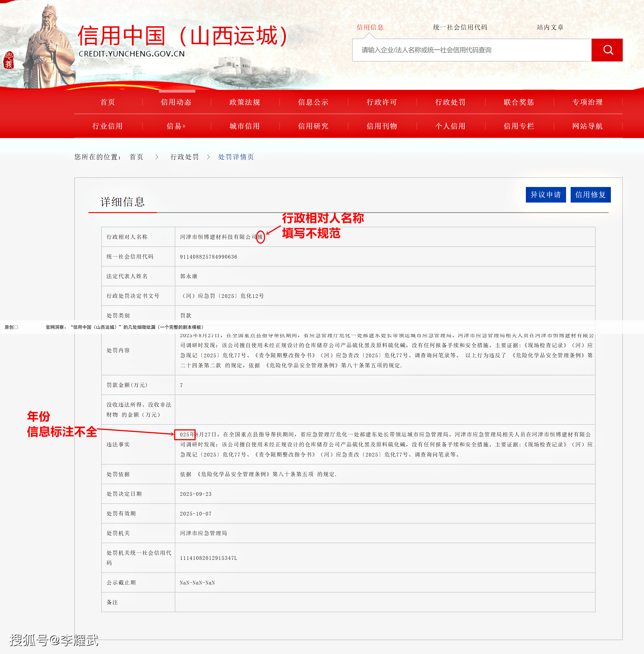The width and height of the screenshot is (644, 654).
Task: Navigate to 网站导航 menu item
Action: tap(587, 126)
